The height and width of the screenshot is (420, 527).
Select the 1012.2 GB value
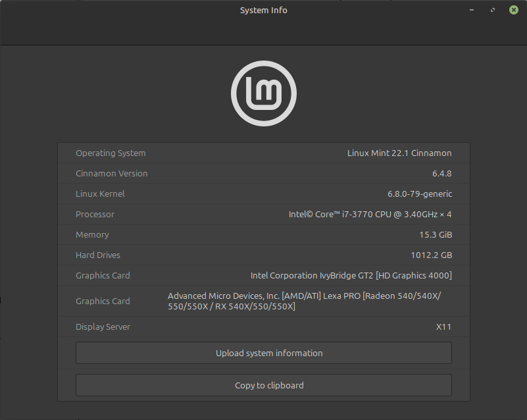click(x=432, y=255)
